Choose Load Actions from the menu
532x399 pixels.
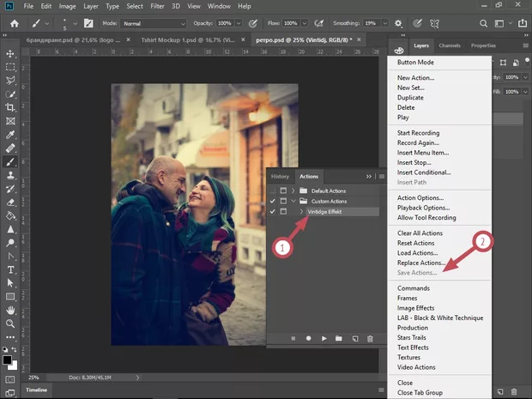(417, 252)
